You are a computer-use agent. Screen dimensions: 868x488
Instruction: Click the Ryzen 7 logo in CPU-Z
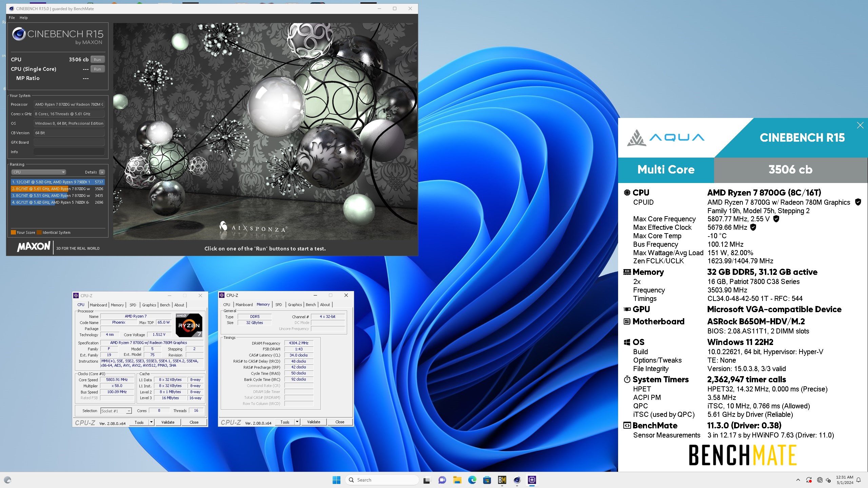pyautogui.click(x=189, y=325)
